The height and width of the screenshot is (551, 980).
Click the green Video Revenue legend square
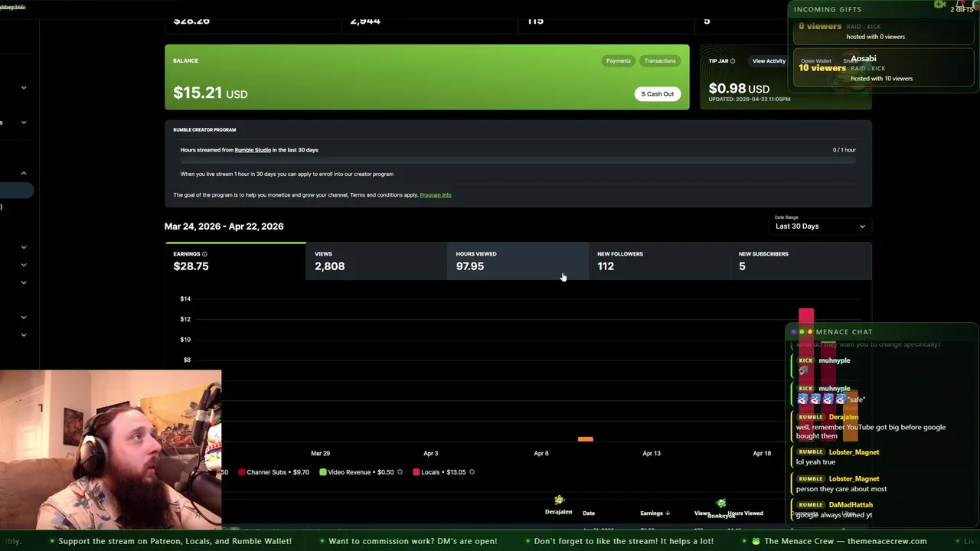coord(323,472)
